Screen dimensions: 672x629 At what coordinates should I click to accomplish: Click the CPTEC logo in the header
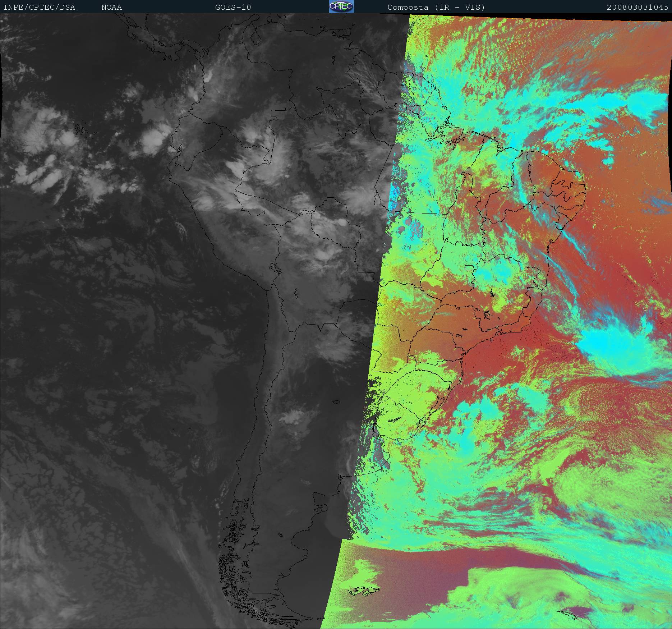[341, 7]
